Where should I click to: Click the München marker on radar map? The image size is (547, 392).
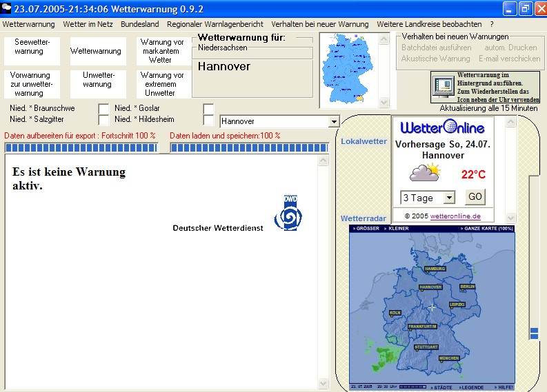point(448,358)
